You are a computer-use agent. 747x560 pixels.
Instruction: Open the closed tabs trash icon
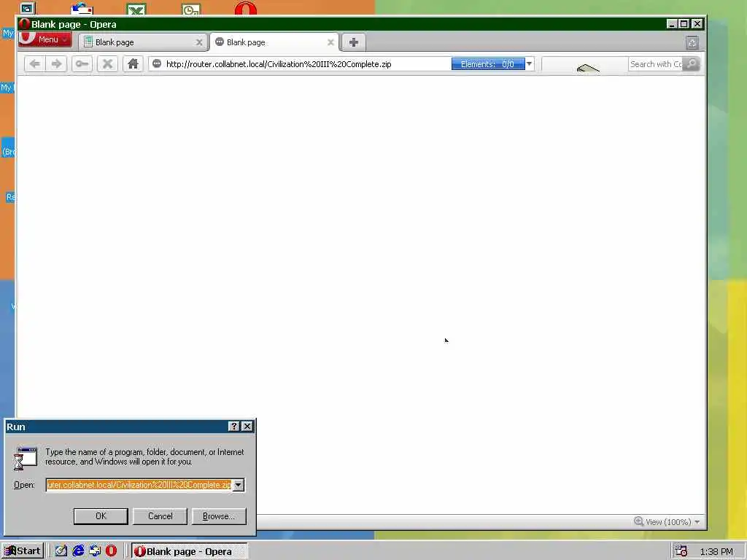[x=692, y=43]
